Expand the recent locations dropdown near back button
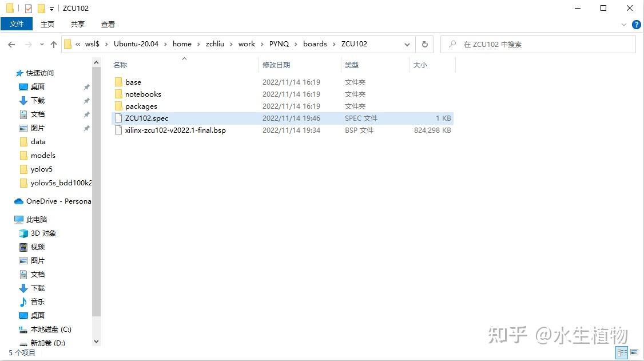644x361 pixels. [x=41, y=43]
